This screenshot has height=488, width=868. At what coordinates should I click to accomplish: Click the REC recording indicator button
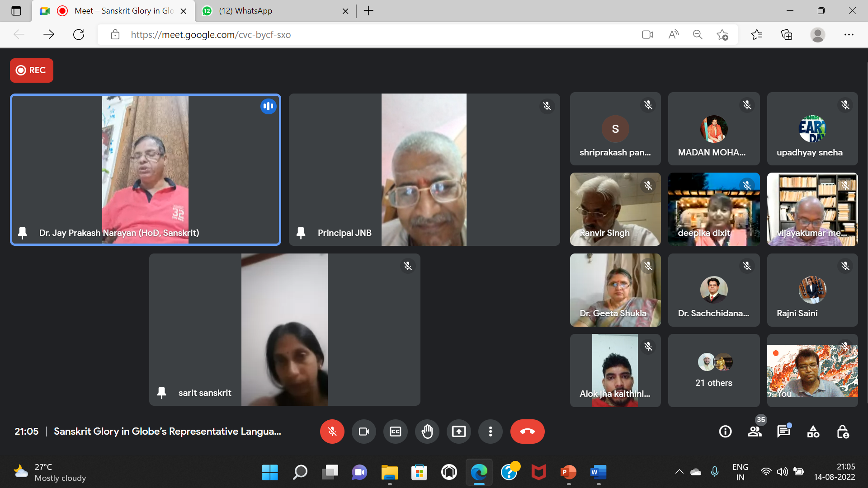[x=32, y=70]
